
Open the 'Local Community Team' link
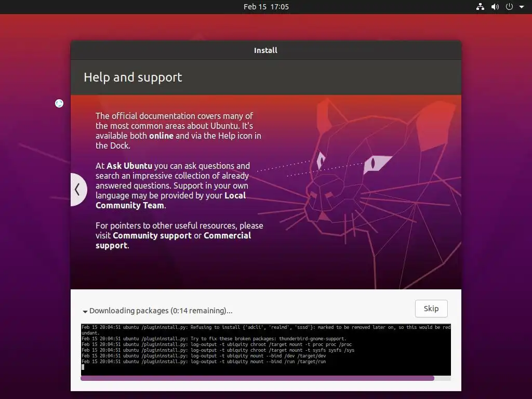click(x=170, y=201)
